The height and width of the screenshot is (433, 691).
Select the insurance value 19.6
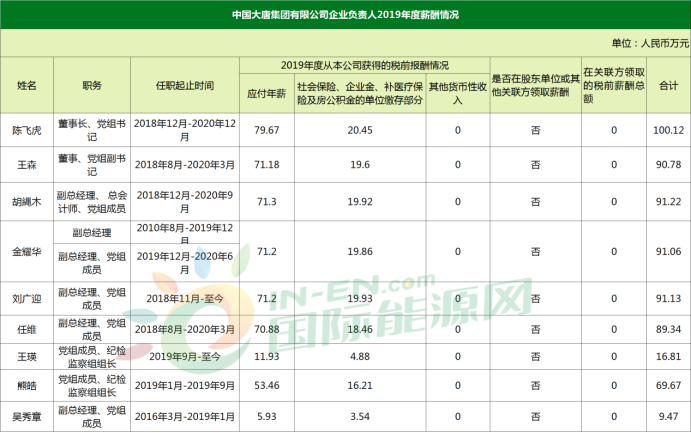click(x=360, y=165)
